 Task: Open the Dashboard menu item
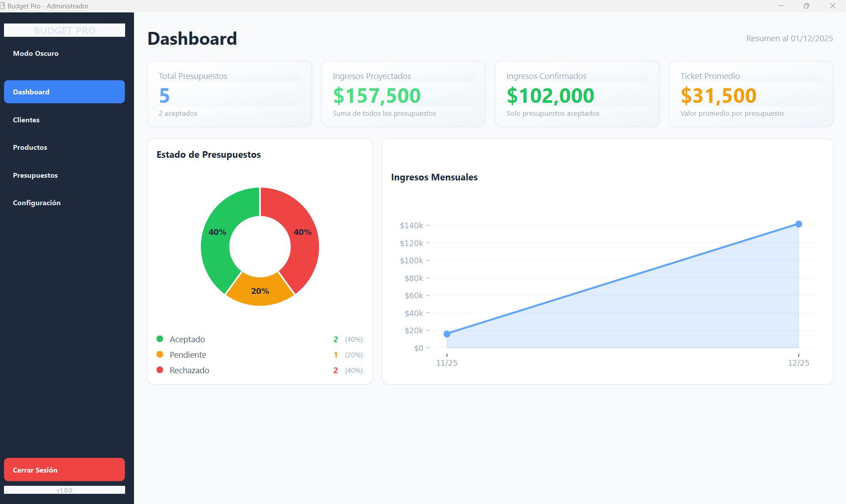[64, 92]
